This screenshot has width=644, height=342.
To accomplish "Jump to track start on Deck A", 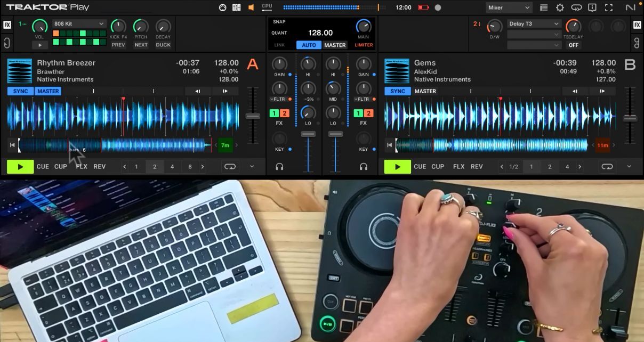I will tap(12, 145).
